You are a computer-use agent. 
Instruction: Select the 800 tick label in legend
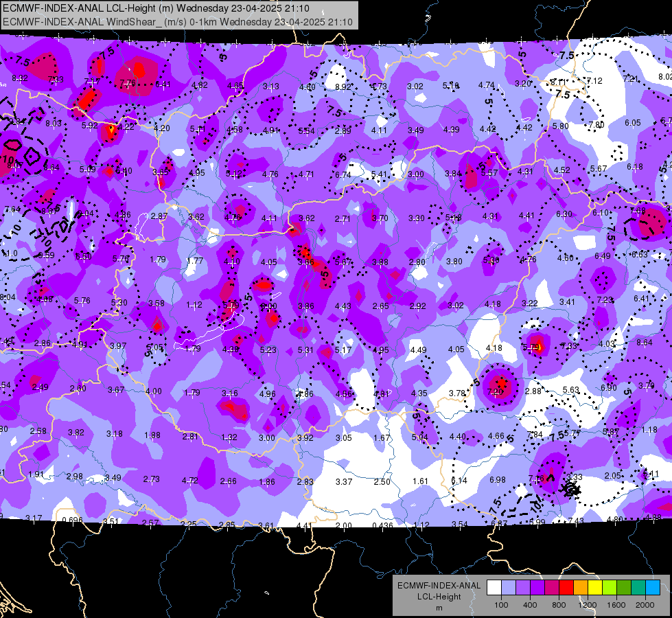click(559, 605)
